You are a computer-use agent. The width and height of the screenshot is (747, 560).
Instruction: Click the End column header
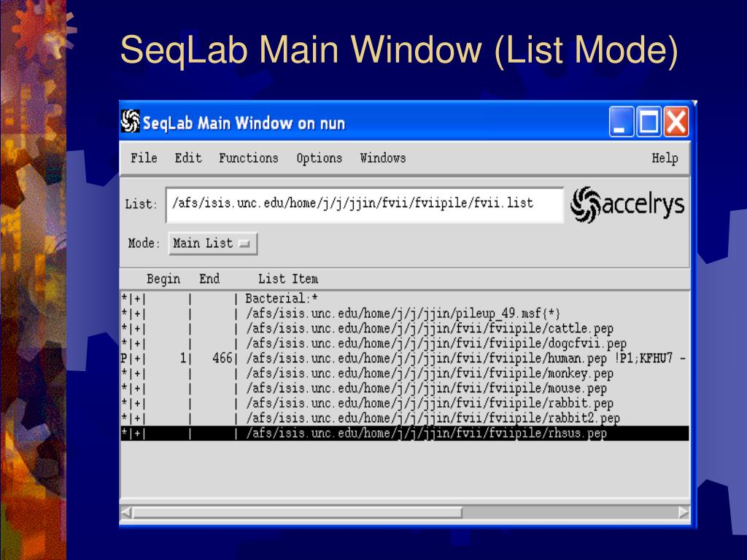pos(209,279)
